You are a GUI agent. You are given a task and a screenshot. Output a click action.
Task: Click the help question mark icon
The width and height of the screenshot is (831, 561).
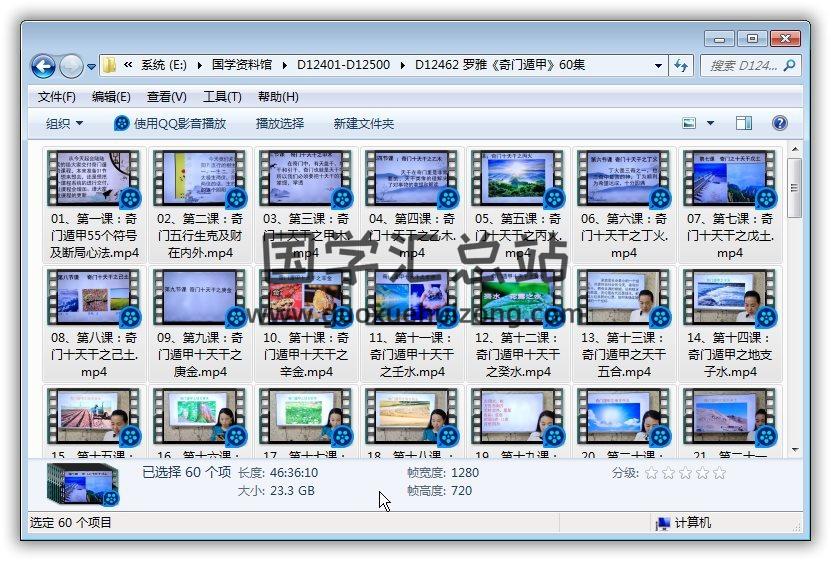(x=780, y=123)
